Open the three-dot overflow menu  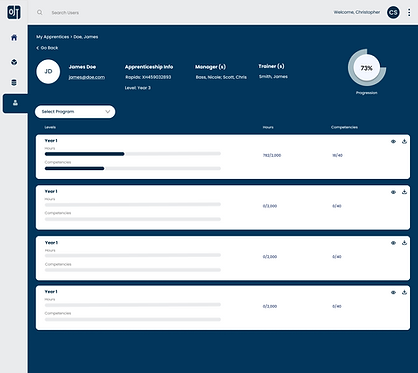click(x=409, y=12)
